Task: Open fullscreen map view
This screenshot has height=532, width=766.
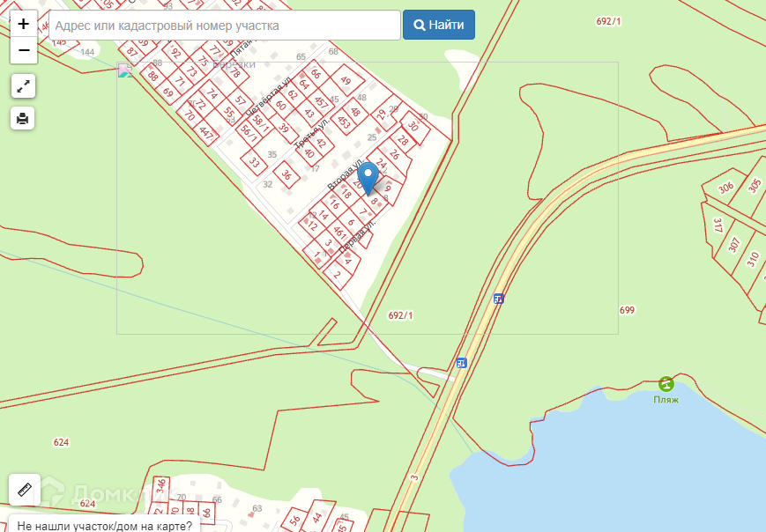Action: click(23, 86)
